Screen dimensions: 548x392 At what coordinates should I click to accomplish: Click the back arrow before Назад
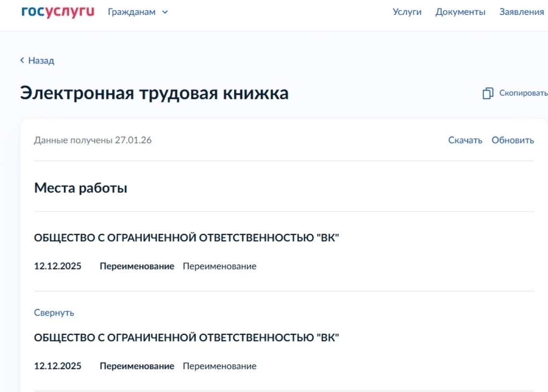coord(22,61)
